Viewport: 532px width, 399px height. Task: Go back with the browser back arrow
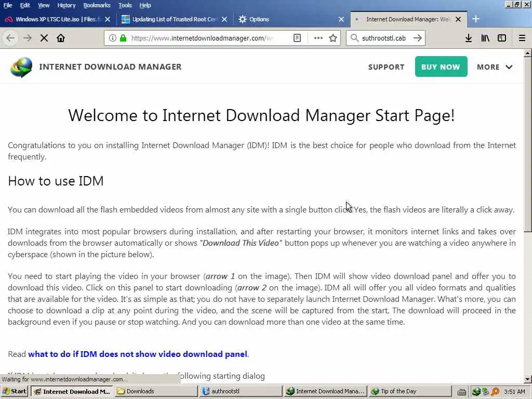10,38
